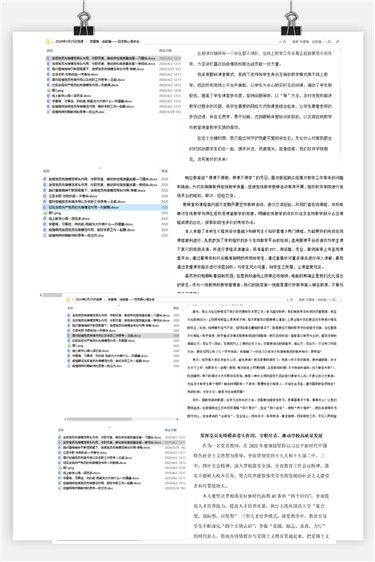Sort by 修改日期 column header in bottom list
Screen dimensions: 375x562
[170, 430]
